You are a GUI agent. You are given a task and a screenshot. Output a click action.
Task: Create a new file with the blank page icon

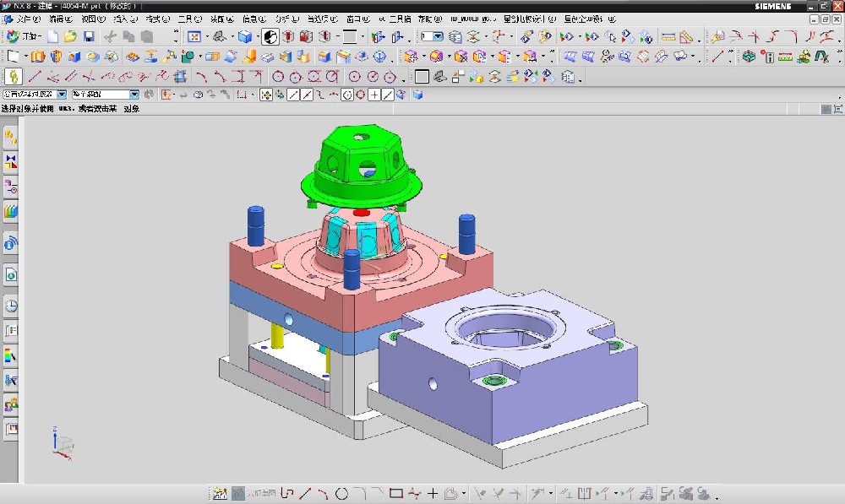(53, 36)
